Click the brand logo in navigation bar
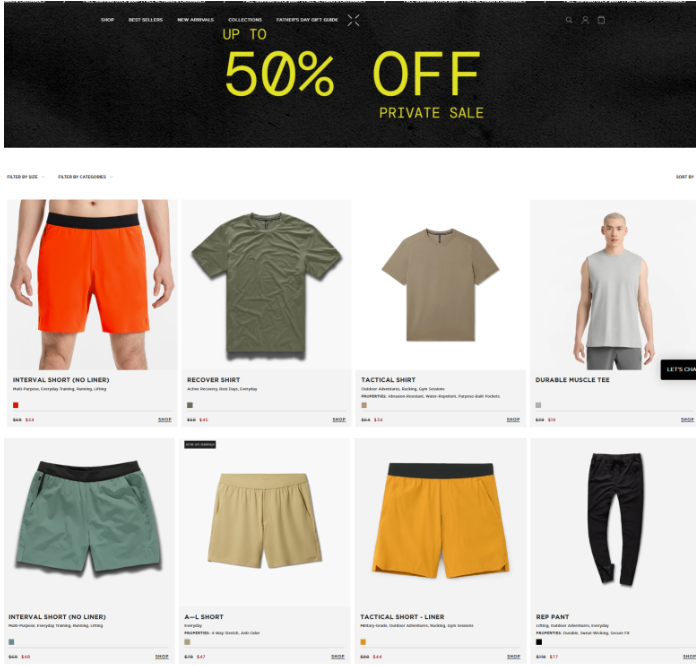Screen dimensions: 696x666 tap(353, 20)
